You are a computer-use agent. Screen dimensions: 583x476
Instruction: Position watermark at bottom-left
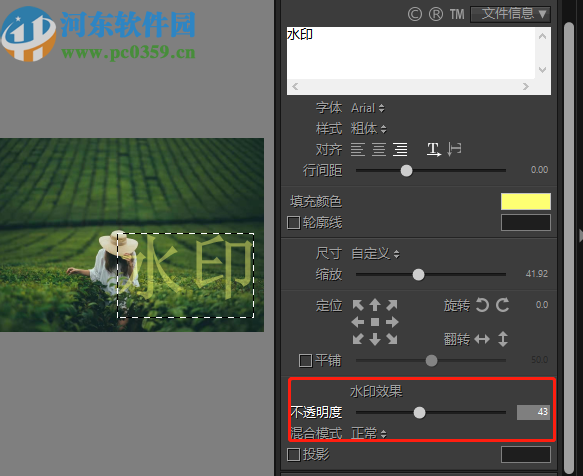click(x=358, y=339)
